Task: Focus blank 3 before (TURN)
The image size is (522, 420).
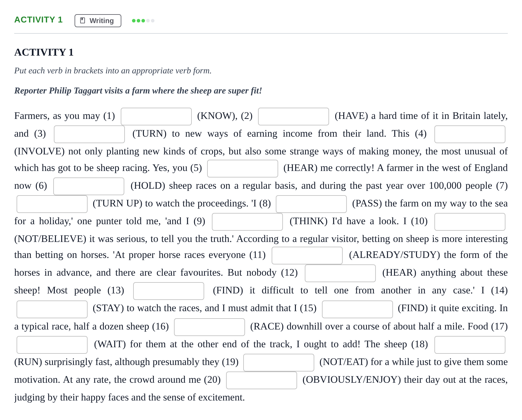Action: tap(89, 134)
